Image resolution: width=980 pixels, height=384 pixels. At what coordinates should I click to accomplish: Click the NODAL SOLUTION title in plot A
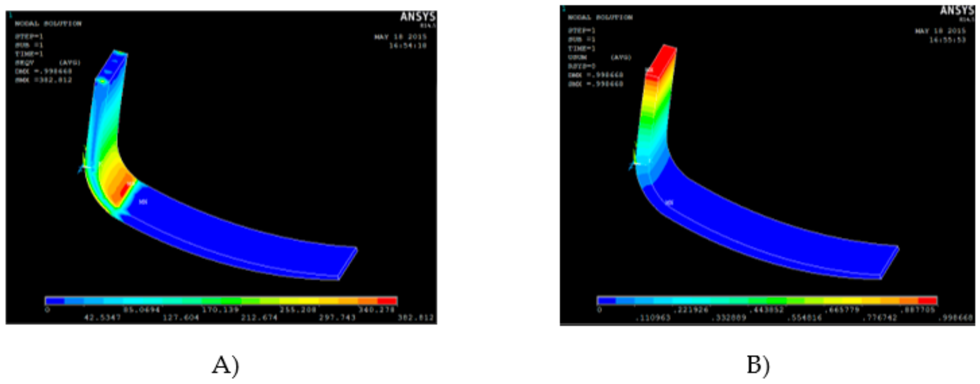point(48,24)
